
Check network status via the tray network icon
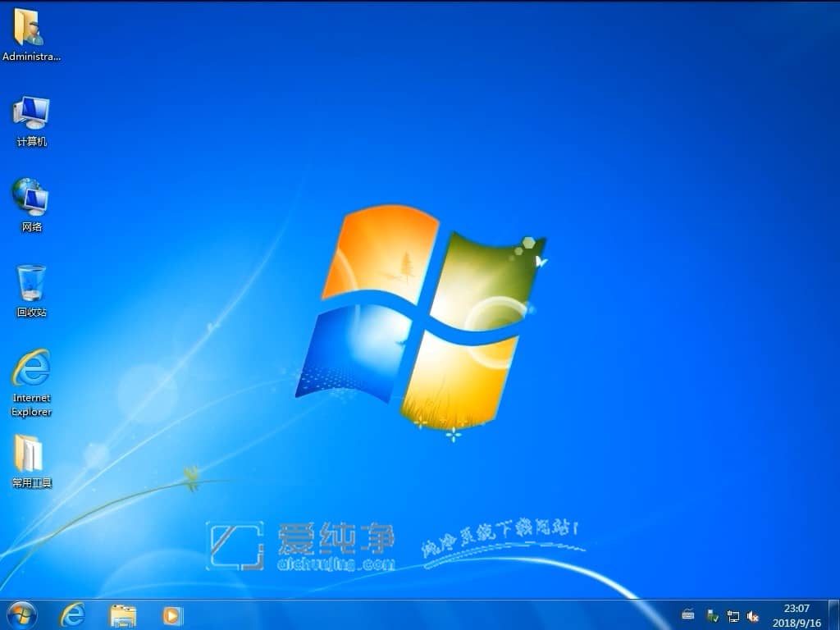pyautogui.click(x=733, y=615)
